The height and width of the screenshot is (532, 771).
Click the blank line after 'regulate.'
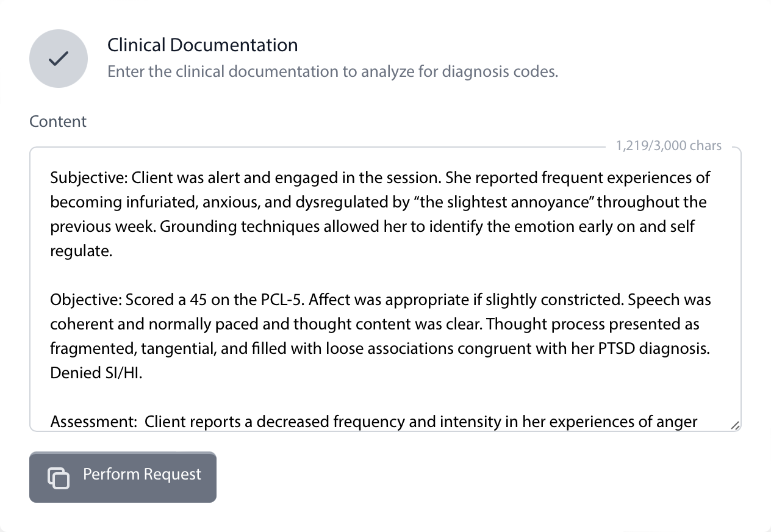(244, 275)
